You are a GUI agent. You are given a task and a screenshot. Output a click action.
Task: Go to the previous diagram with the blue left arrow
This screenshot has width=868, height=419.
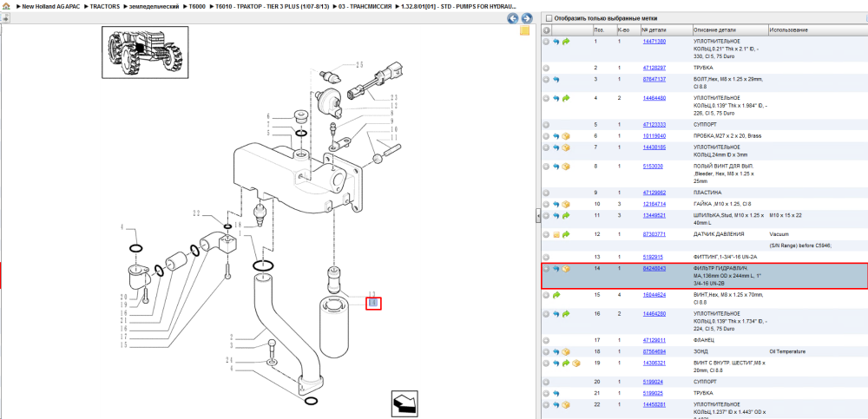[513, 18]
